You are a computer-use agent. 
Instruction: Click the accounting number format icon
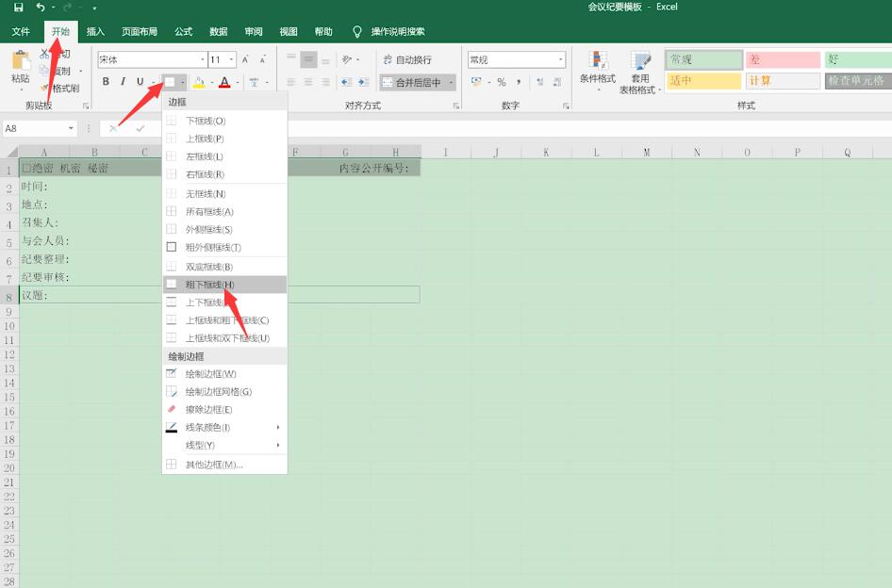coord(477,83)
